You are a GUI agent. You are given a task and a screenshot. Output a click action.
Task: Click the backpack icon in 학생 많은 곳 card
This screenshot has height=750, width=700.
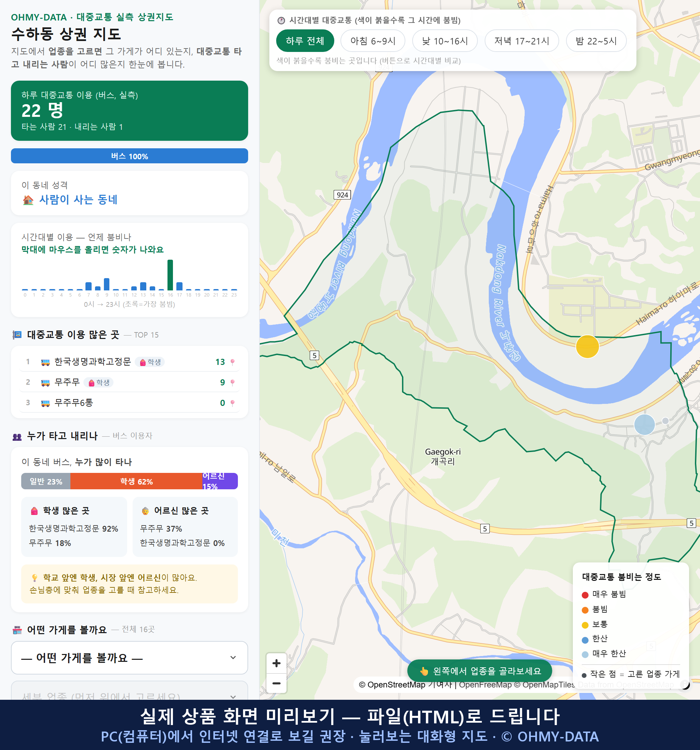point(34,511)
